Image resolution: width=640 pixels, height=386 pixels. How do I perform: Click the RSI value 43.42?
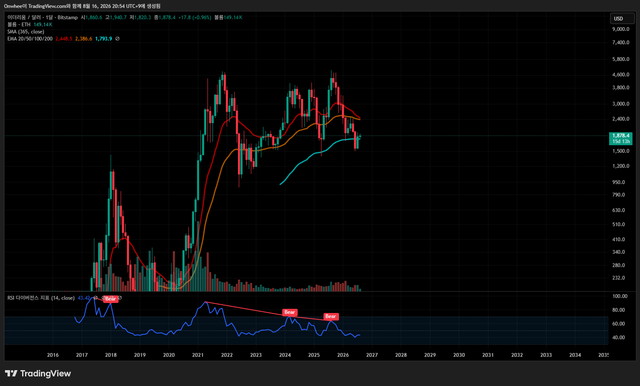tap(84, 298)
